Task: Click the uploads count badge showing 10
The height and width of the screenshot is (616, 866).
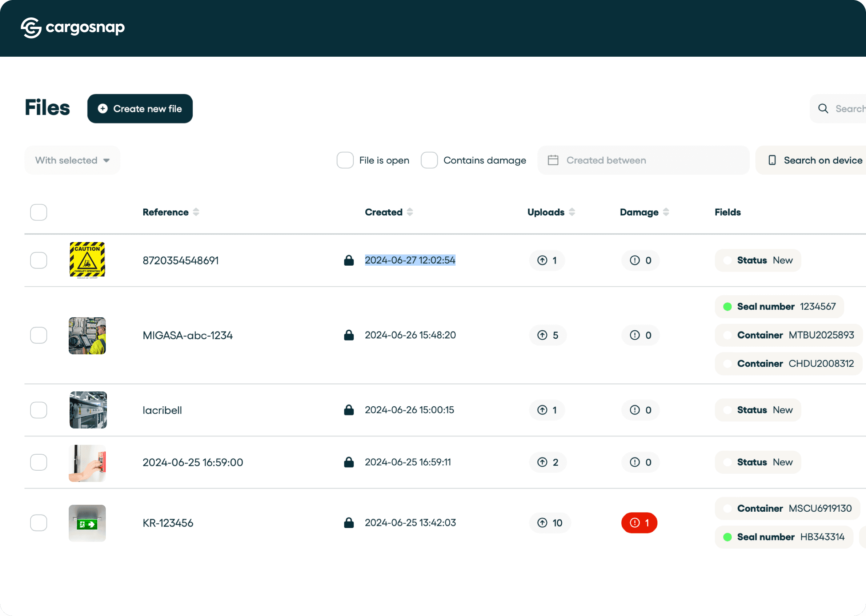Action: click(x=550, y=523)
